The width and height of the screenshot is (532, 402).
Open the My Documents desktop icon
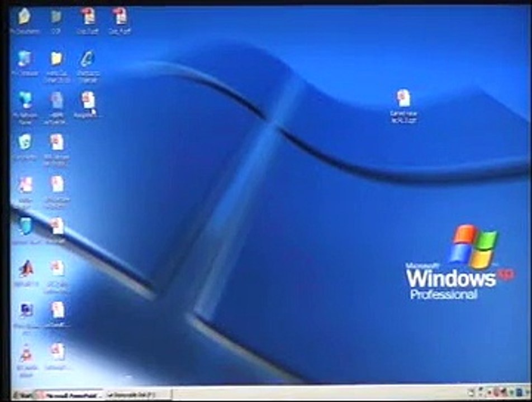click(25, 17)
